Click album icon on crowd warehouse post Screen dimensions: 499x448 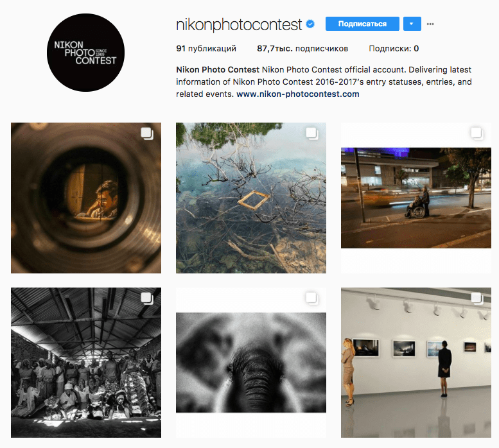pyautogui.click(x=147, y=299)
